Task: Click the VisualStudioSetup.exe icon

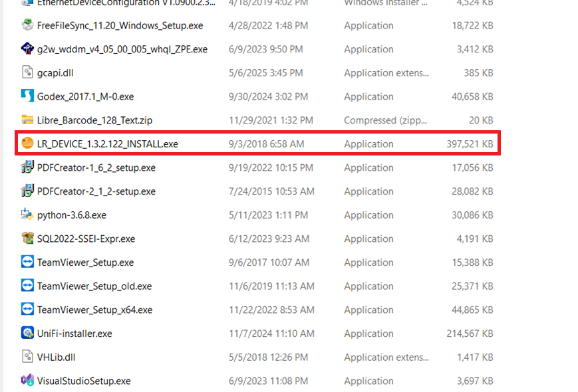Action: point(27,381)
